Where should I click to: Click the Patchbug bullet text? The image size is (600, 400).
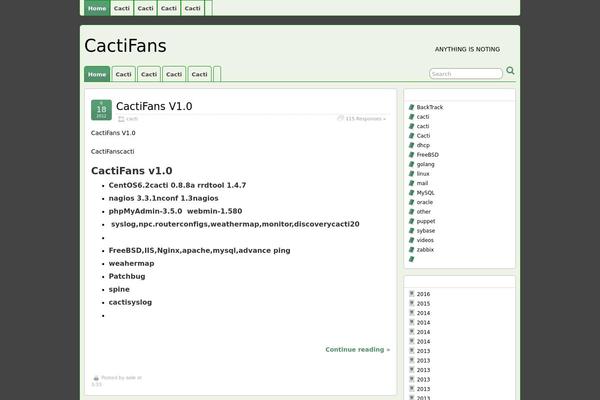(x=127, y=276)
